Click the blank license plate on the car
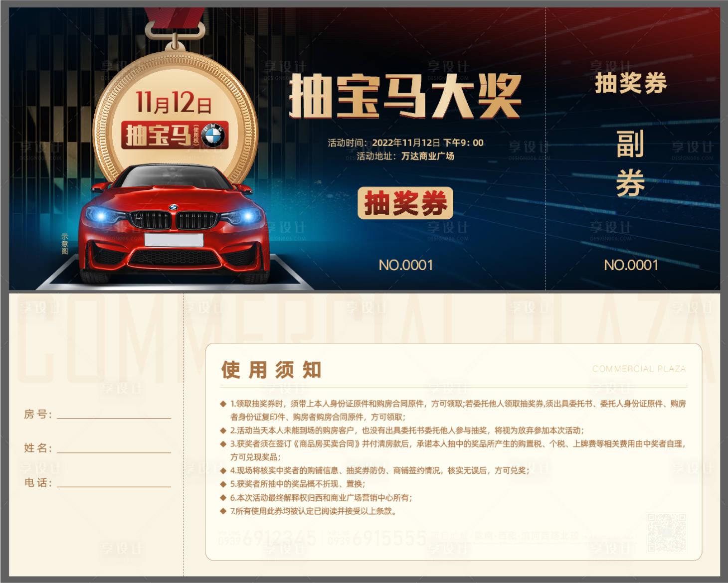The height and width of the screenshot is (583, 728). (174, 240)
